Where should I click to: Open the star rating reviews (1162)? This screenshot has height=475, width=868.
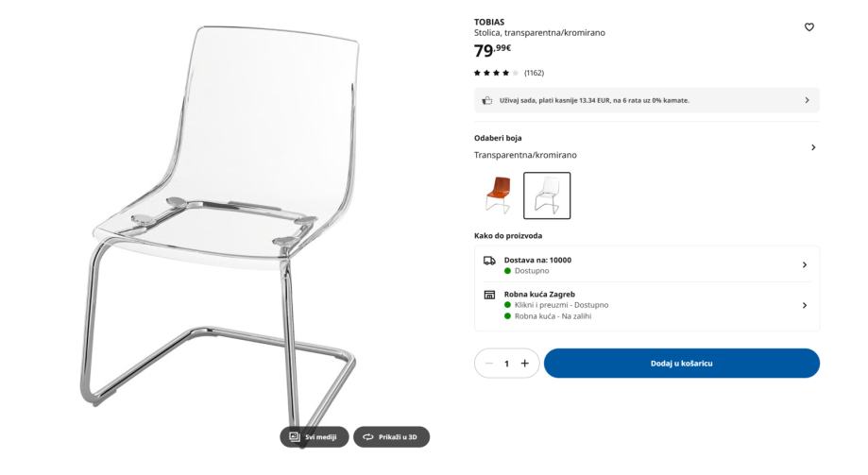tap(509, 73)
